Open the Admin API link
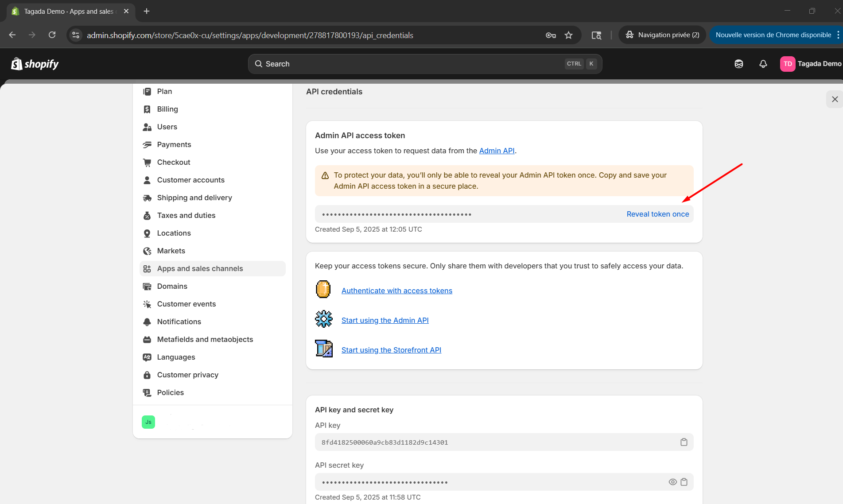The width and height of the screenshot is (843, 504). 497,151
